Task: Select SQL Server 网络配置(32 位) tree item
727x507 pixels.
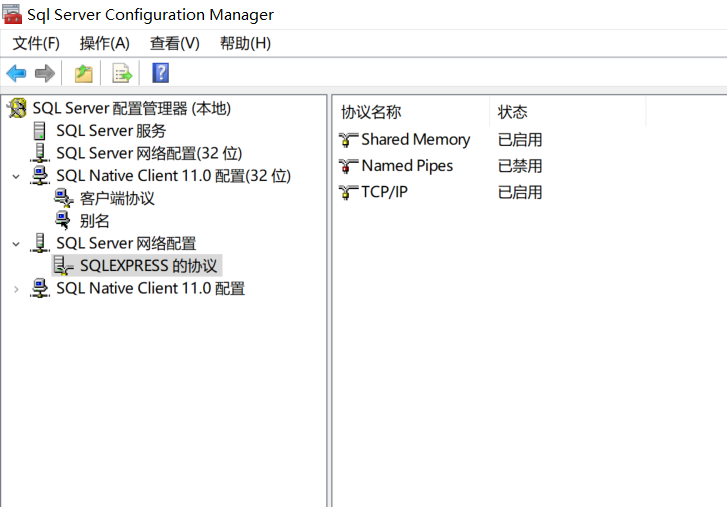Action: click(149, 153)
